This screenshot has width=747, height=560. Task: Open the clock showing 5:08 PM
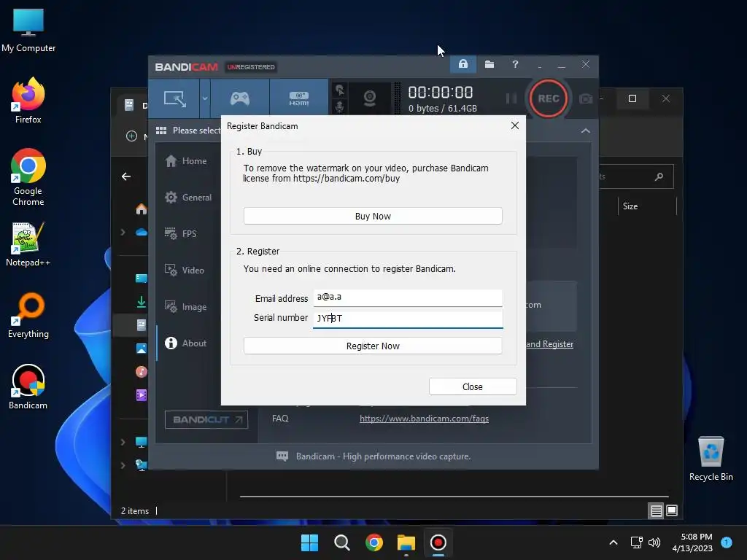coord(693,542)
